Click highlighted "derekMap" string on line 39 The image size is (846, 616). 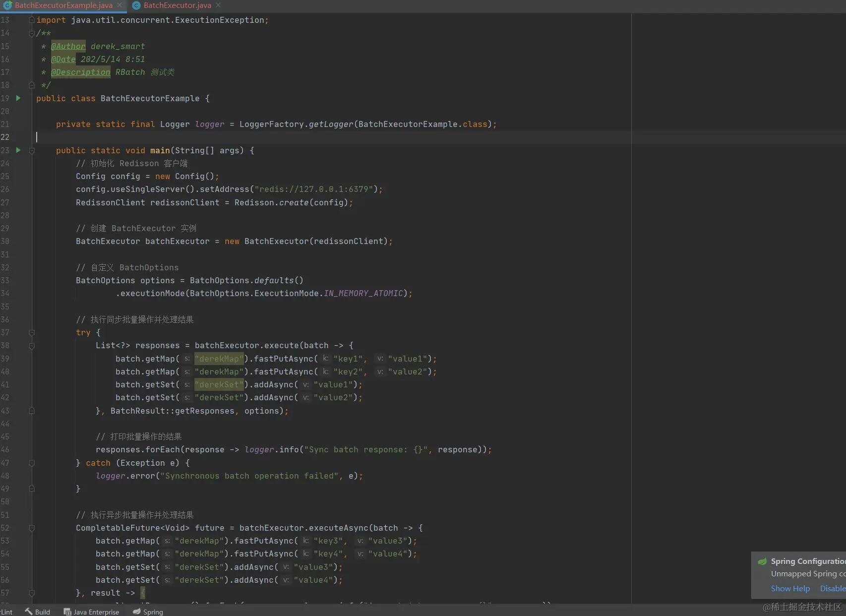219,359
